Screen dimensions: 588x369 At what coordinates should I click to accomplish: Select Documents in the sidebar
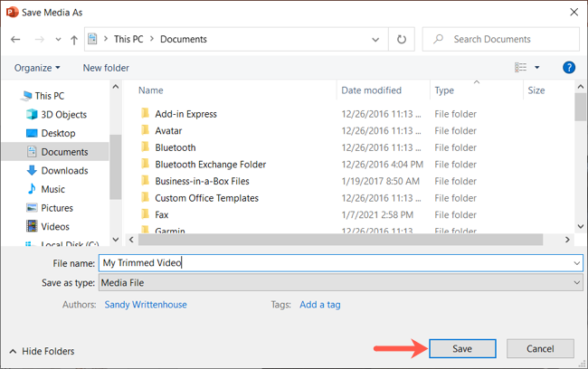55,152
